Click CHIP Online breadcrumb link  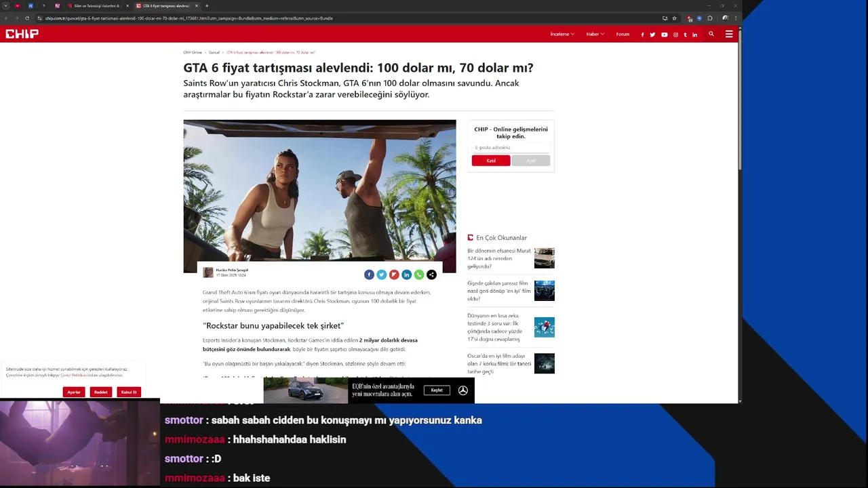pyautogui.click(x=193, y=52)
